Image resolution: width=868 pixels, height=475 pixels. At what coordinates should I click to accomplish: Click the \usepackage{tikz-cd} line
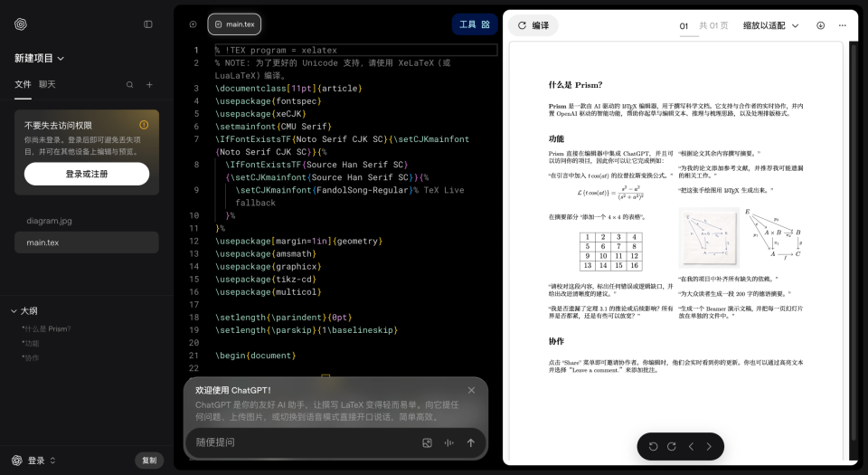click(266, 279)
